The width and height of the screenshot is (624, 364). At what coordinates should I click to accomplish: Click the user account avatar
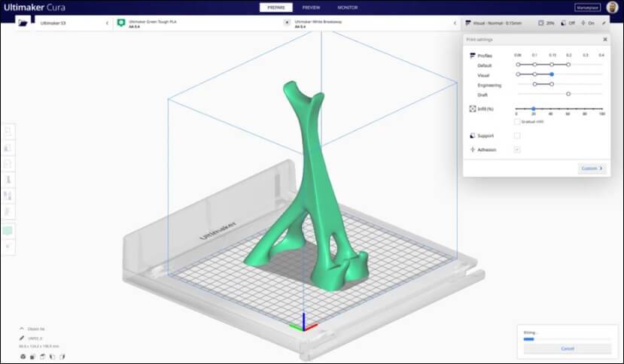(x=611, y=8)
